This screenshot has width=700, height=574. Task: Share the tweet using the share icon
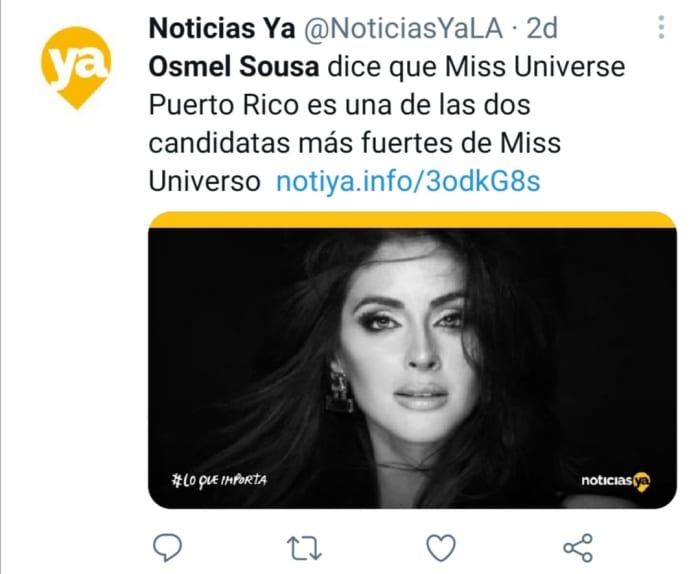tap(578, 548)
